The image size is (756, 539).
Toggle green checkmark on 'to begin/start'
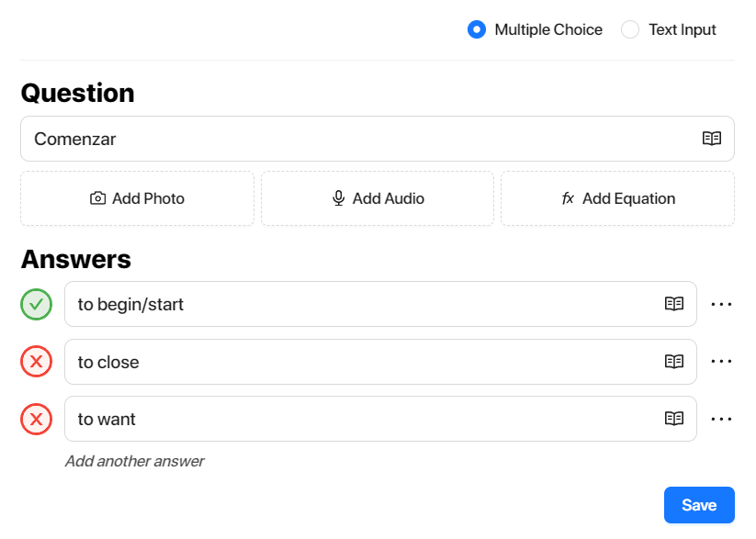36,304
